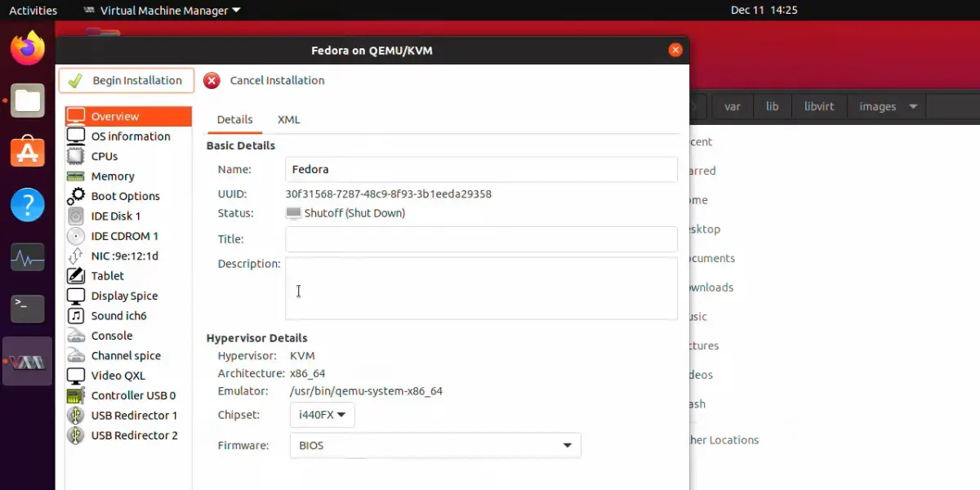
Task: Select the Channel spice icon
Action: [76, 356]
